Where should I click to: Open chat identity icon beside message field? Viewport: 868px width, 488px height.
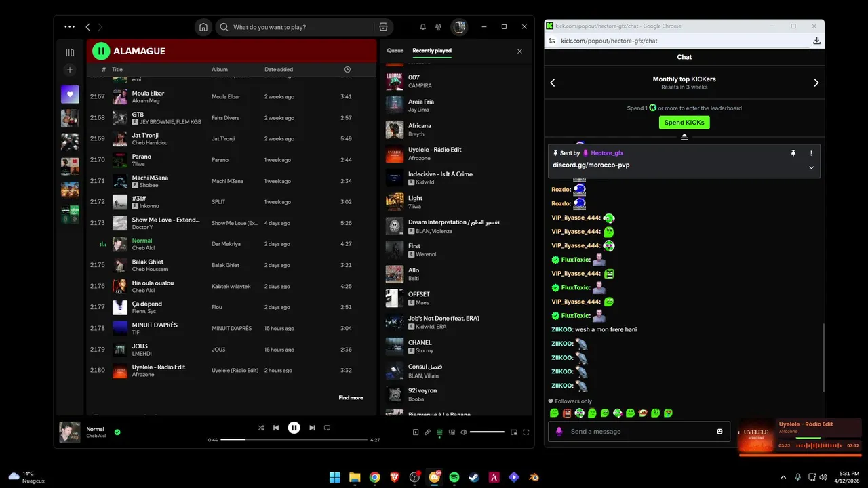click(559, 431)
